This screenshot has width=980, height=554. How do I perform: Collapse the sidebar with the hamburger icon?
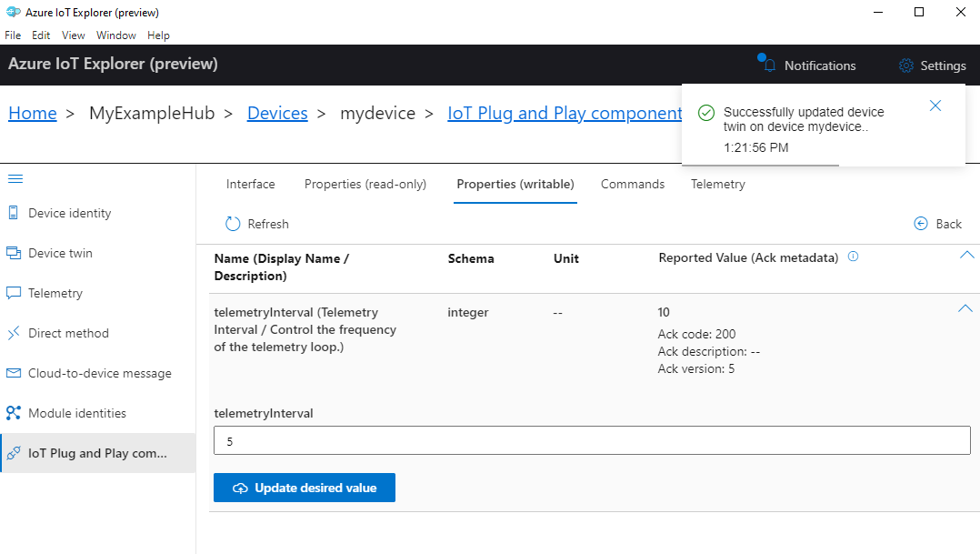(16, 178)
